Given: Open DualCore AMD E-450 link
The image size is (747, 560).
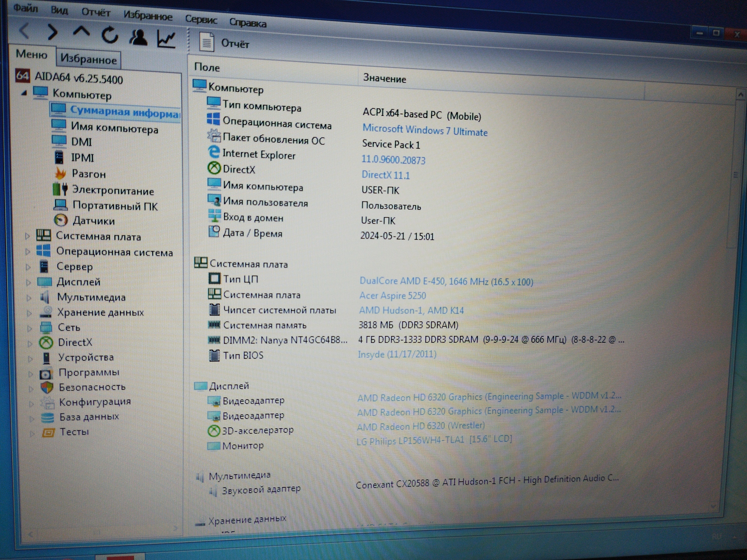Looking at the screenshot, I should [x=446, y=281].
